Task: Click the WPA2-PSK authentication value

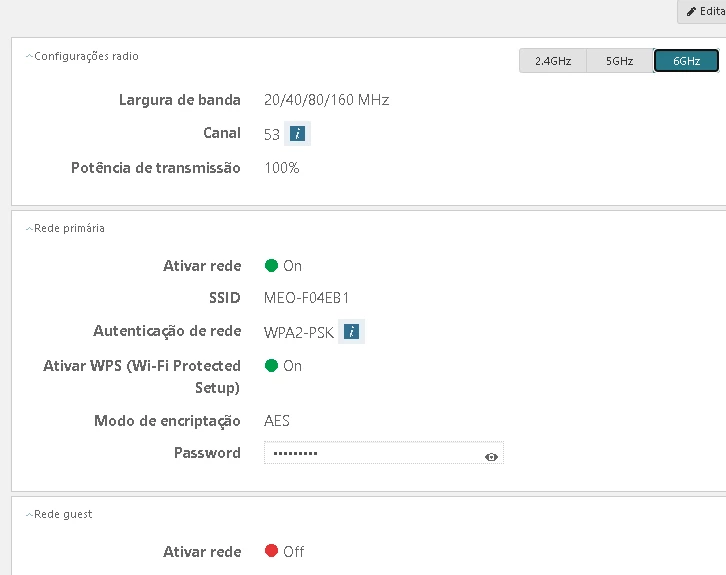Action: click(x=298, y=333)
